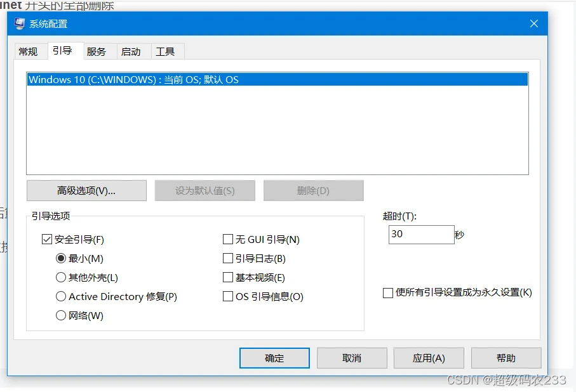Close the 系统配置 dialog window

[x=533, y=24]
